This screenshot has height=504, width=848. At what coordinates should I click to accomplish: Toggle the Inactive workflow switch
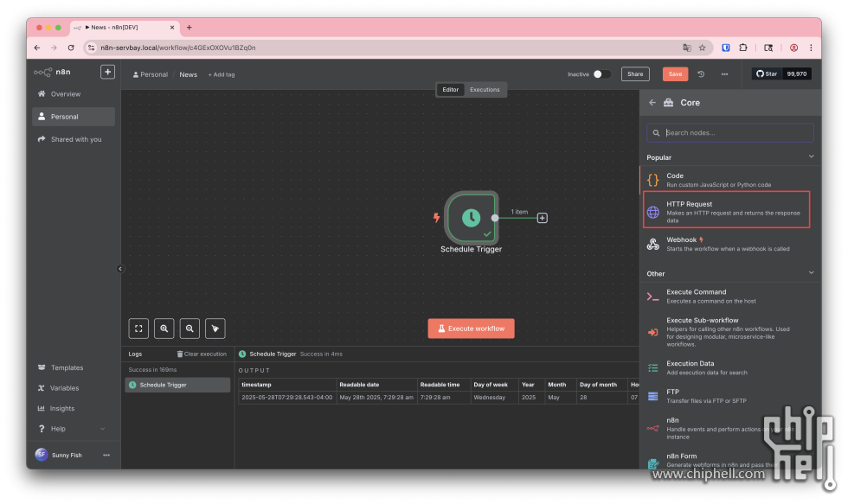point(601,74)
